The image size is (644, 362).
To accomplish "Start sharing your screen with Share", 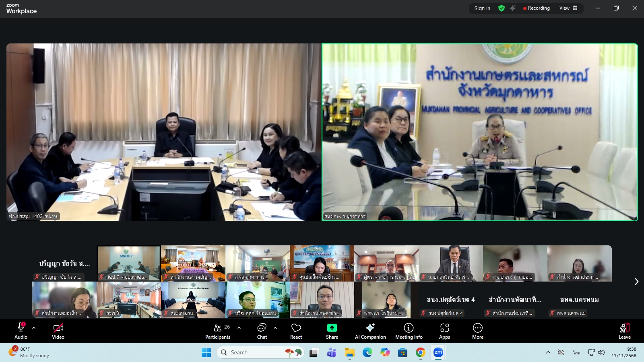I will pyautogui.click(x=331, y=331).
